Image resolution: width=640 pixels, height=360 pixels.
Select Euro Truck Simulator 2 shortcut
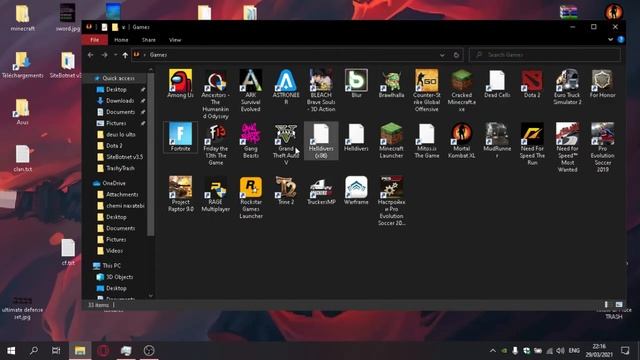567,87
